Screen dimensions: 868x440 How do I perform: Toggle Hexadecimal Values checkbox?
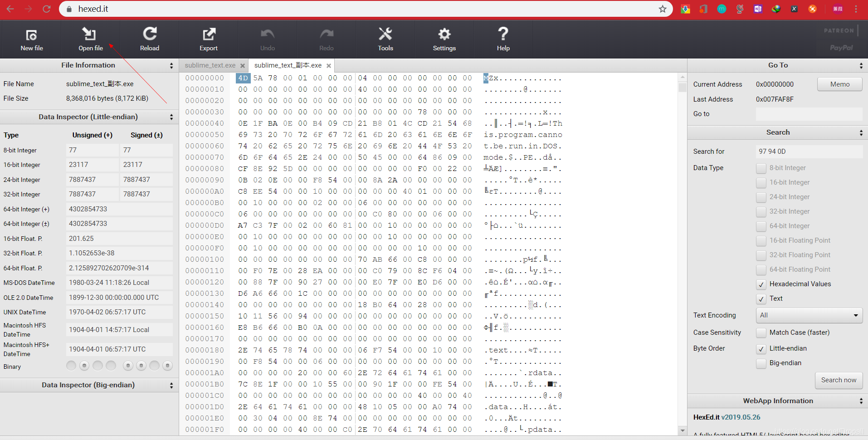pyautogui.click(x=761, y=284)
